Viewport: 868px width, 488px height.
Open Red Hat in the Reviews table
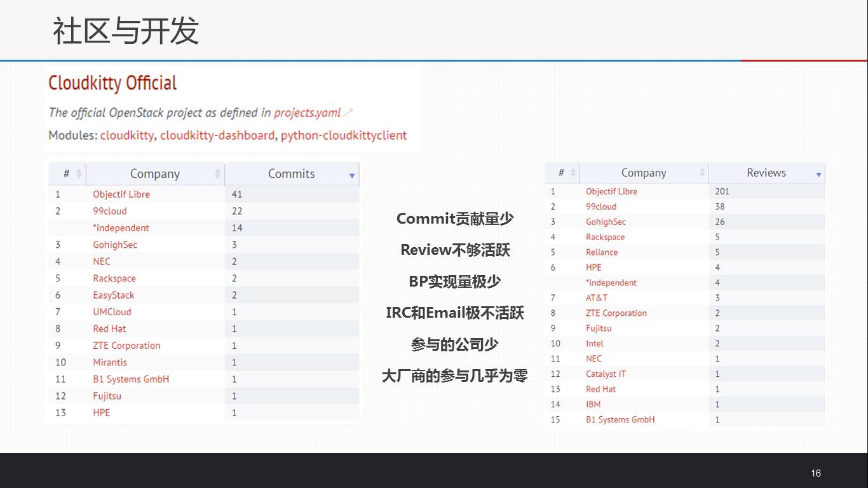click(x=600, y=390)
